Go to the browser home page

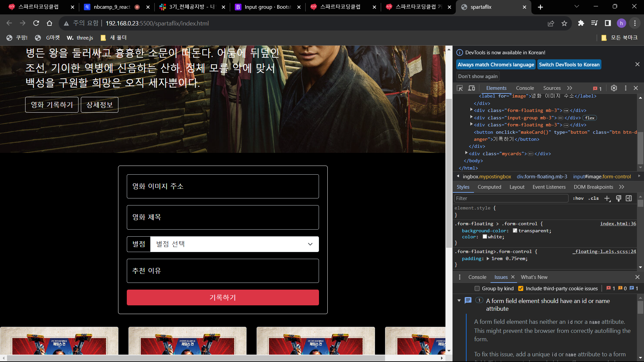point(49,23)
